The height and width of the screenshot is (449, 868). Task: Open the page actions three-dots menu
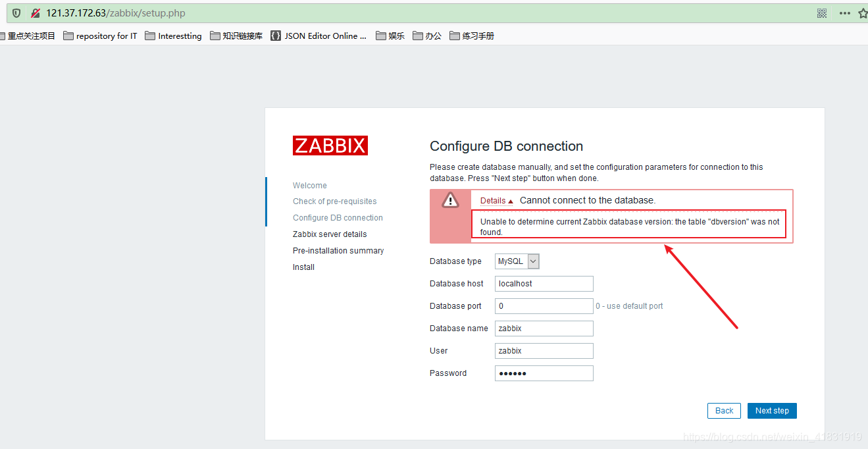[x=845, y=13]
